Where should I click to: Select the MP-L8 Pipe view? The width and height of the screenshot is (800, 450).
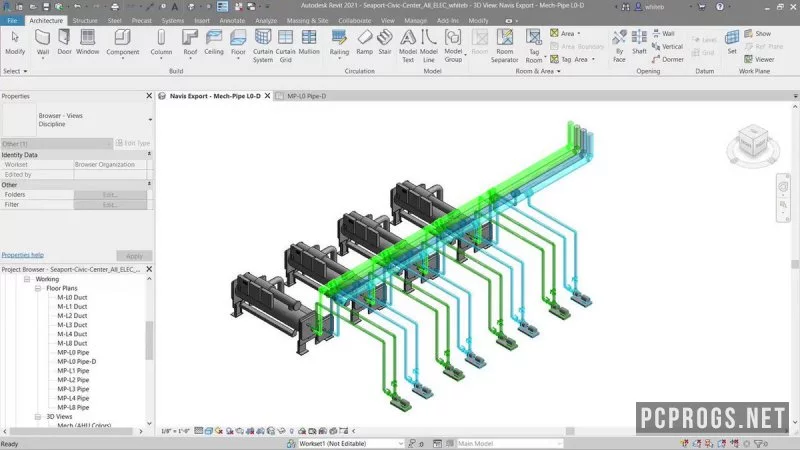[73, 407]
